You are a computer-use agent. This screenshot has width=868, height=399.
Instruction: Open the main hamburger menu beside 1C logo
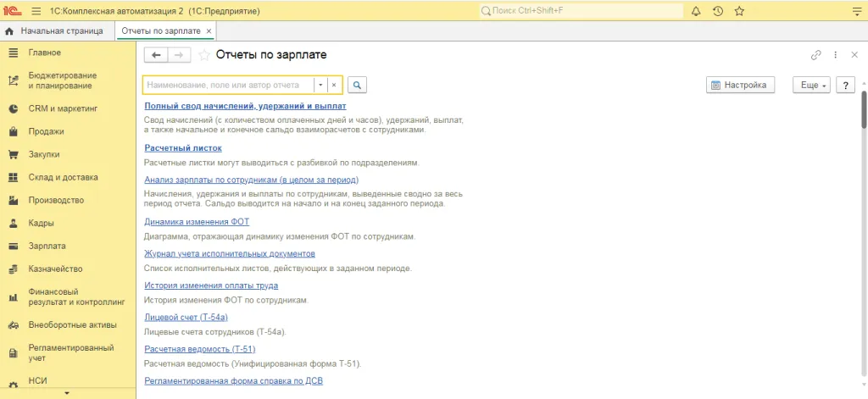click(x=36, y=10)
